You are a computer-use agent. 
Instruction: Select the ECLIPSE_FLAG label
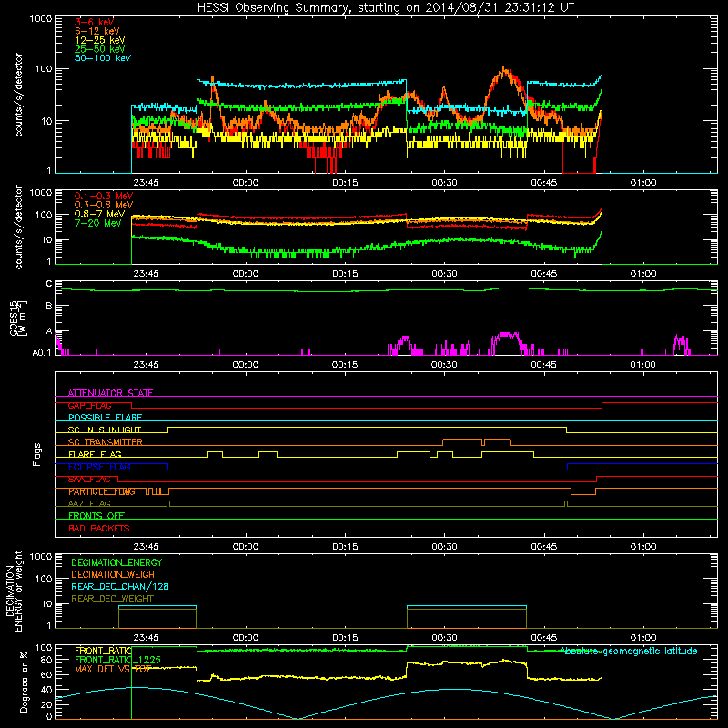click(99, 467)
